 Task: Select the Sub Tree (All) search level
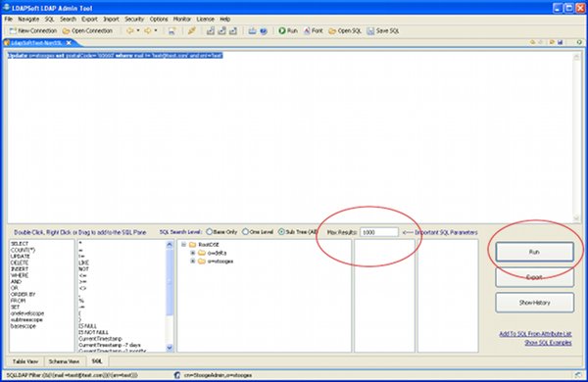click(x=281, y=232)
